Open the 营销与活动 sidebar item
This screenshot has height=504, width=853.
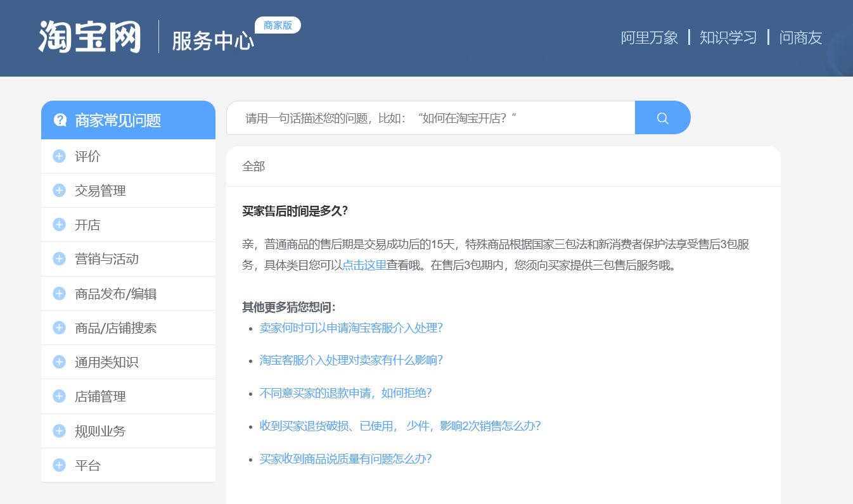click(128, 259)
